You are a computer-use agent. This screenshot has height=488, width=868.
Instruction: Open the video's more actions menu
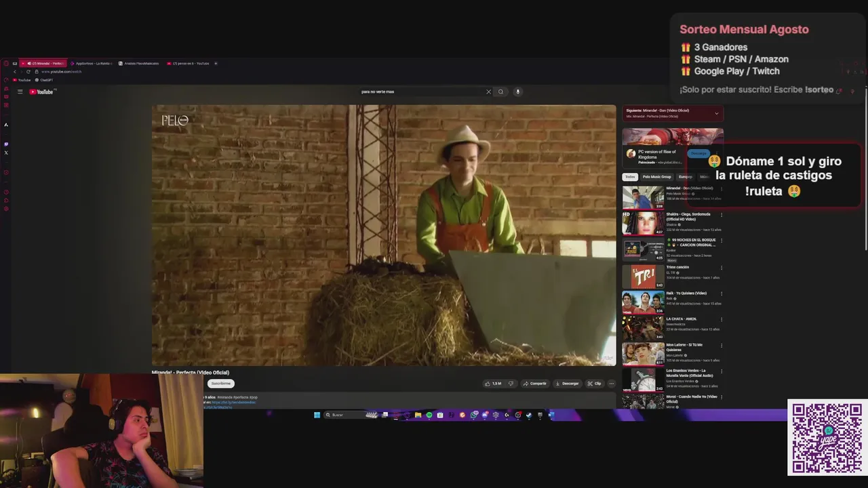(x=611, y=384)
